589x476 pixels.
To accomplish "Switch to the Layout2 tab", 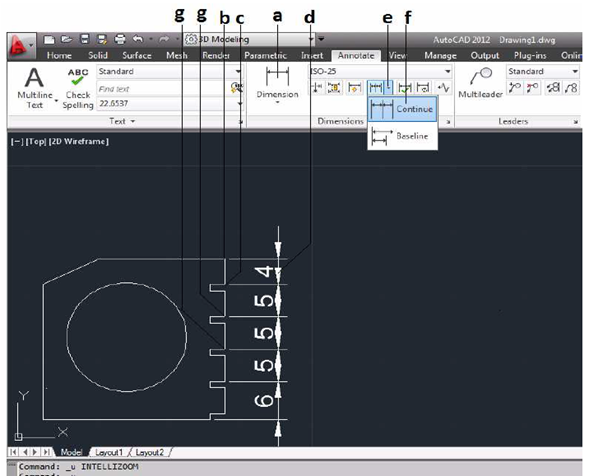I will click(x=150, y=452).
